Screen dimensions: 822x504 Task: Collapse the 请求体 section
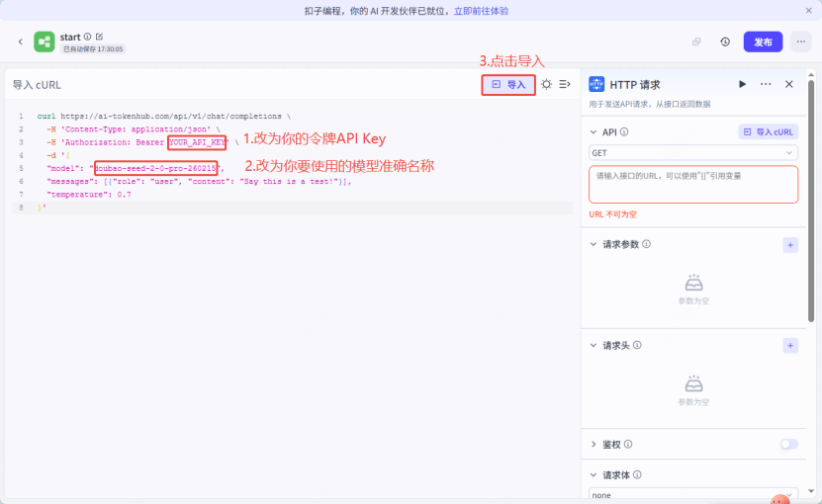coord(594,475)
